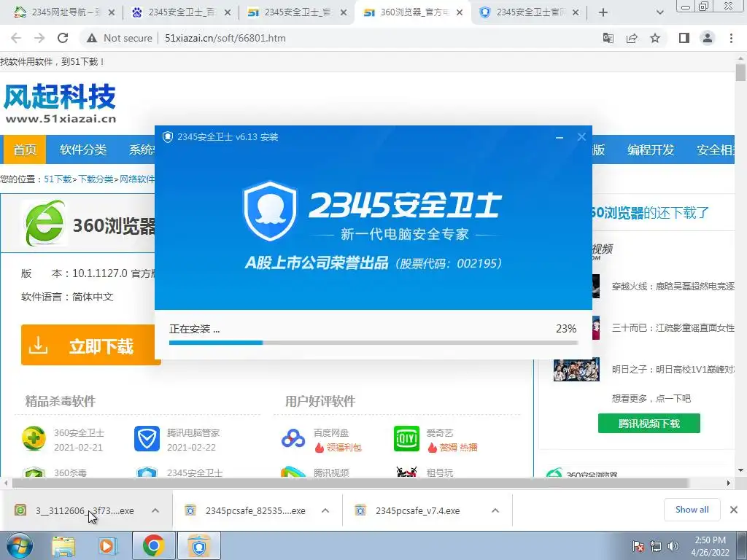Viewport: 747px width, 560px height.
Task: Minimize the 2345安全卫士 installer window
Action: pyautogui.click(x=560, y=137)
